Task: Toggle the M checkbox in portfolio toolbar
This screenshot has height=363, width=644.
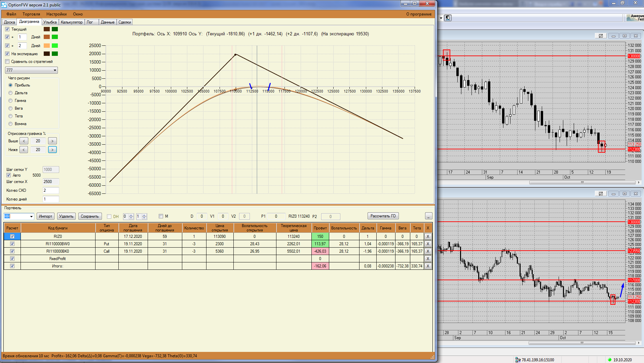Action: click(161, 216)
